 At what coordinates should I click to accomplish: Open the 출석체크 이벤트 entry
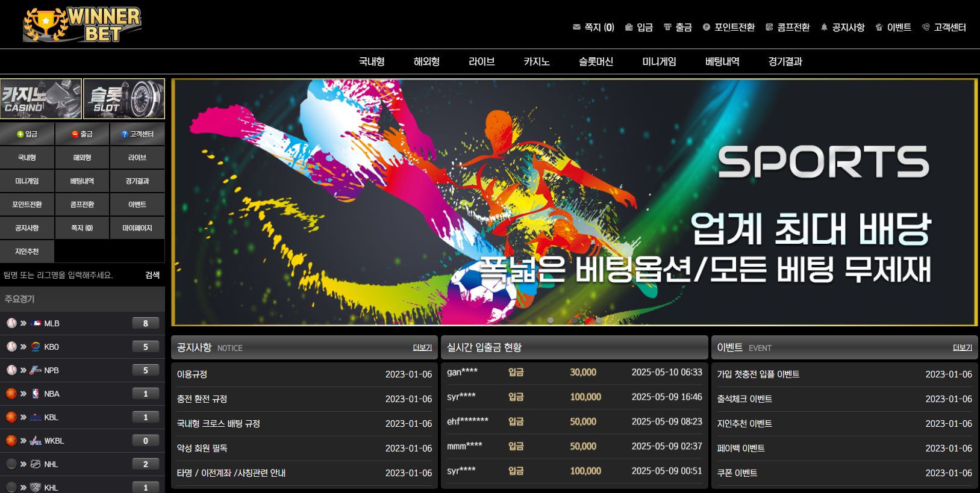[744, 399]
